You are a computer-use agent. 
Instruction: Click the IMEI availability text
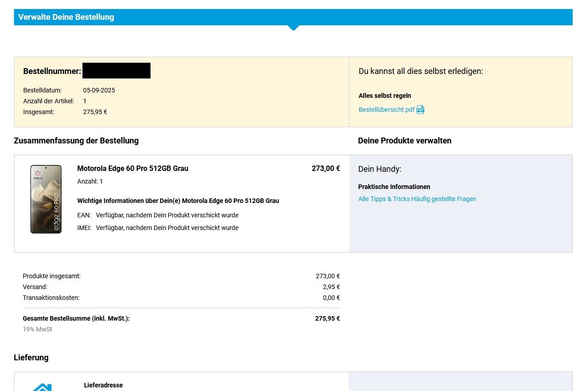coord(167,228)
